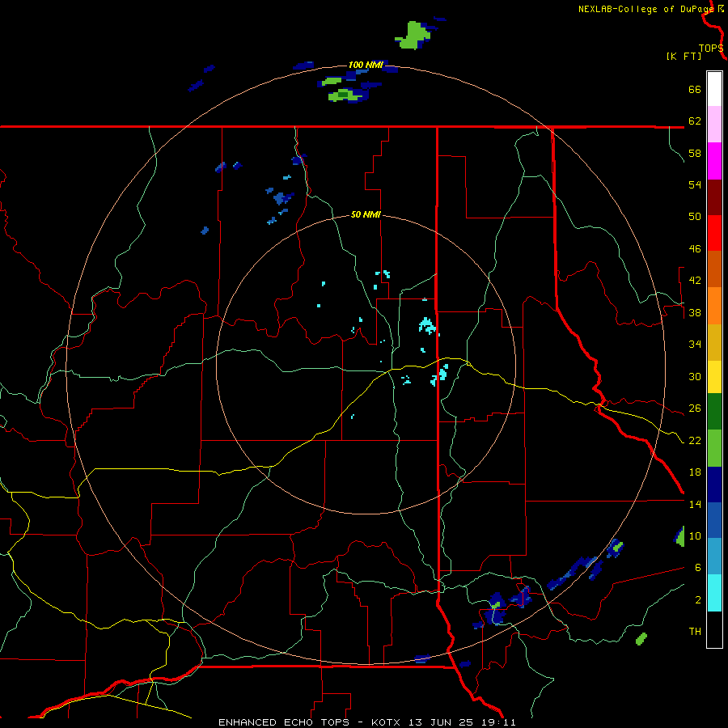This screenshot has width=728, height=728.
Task: Click the TH threshold legend label
Action: 695,632
